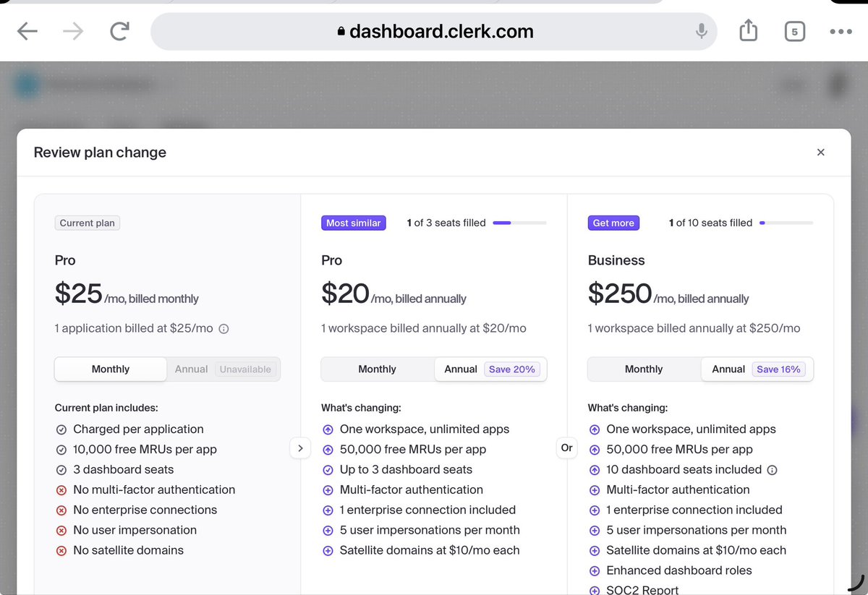This screenshot has height=595, width=868.
Task: Switch the Business plan to Monthly billing
Action: 644,369
